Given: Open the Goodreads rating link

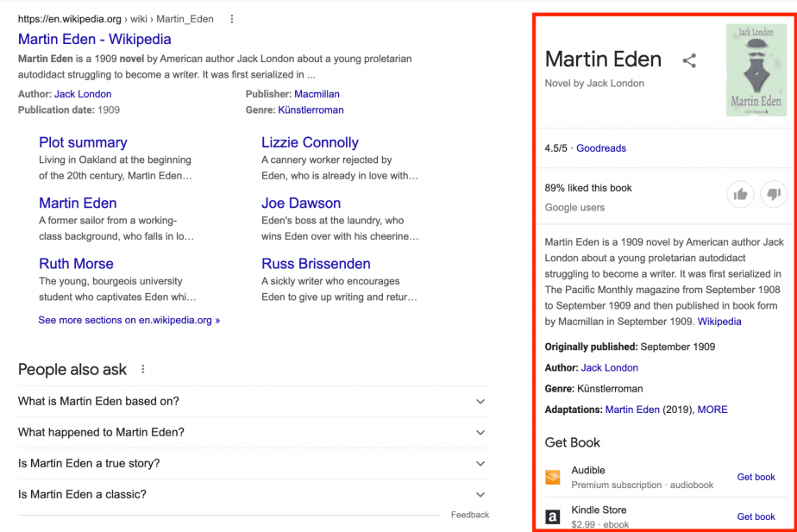Looking at the screenshot, I should [x=601, y=148].
